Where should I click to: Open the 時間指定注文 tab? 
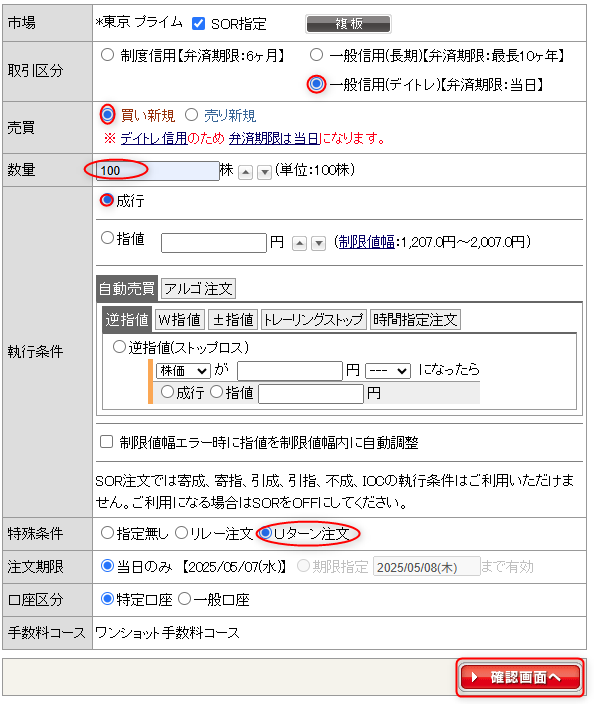point(415,320)
